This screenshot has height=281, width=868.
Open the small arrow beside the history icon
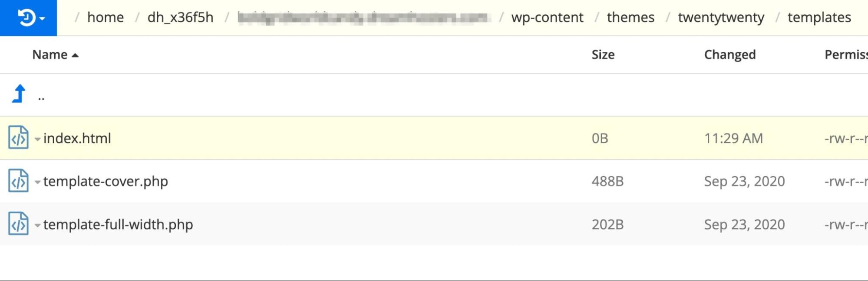(42, 19)
